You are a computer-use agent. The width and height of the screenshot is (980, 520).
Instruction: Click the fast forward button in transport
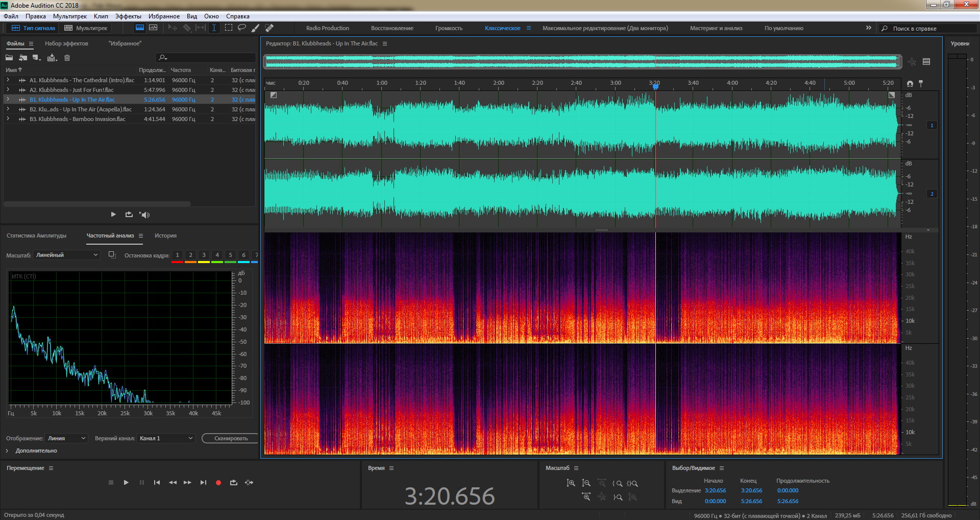(x=187, y=482)
